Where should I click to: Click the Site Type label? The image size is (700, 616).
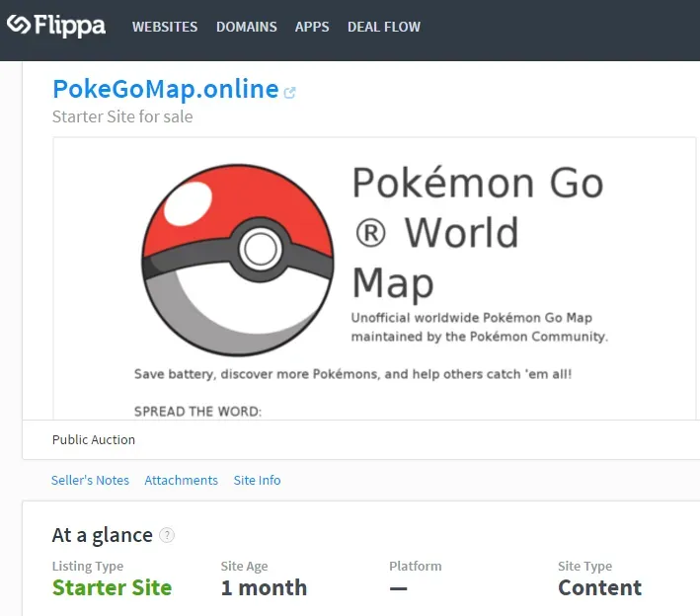pos(584,566)
